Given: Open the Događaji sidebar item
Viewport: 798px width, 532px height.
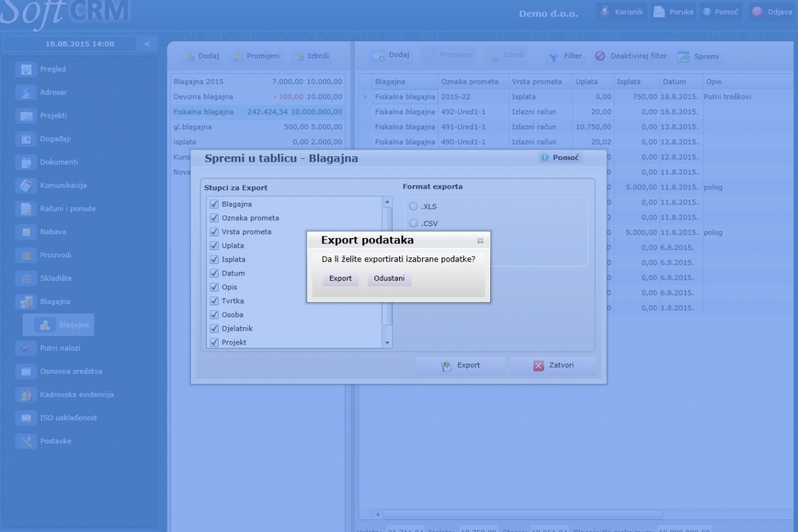Looking at the screenshot, I should (x=55, y=139).
